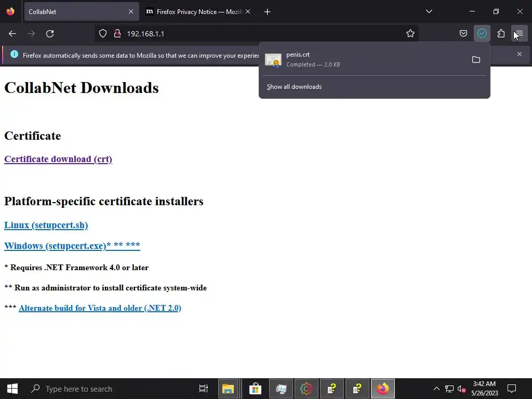The image size is (532, 399).
Task: Open the first question-mark app in taskbar
Action: click(x=332, y=389)
